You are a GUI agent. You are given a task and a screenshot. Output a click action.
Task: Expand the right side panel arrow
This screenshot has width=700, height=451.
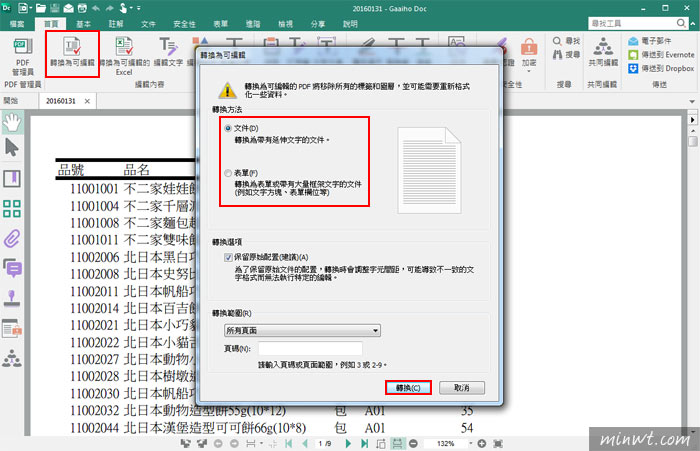point(692,120)
